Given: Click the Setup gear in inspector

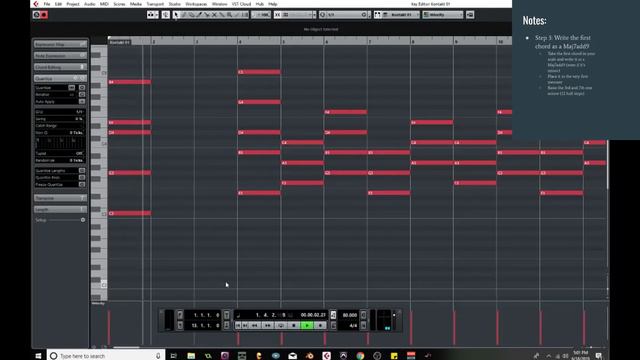Looking at the screenshot, I should click(x=83, y=220).
